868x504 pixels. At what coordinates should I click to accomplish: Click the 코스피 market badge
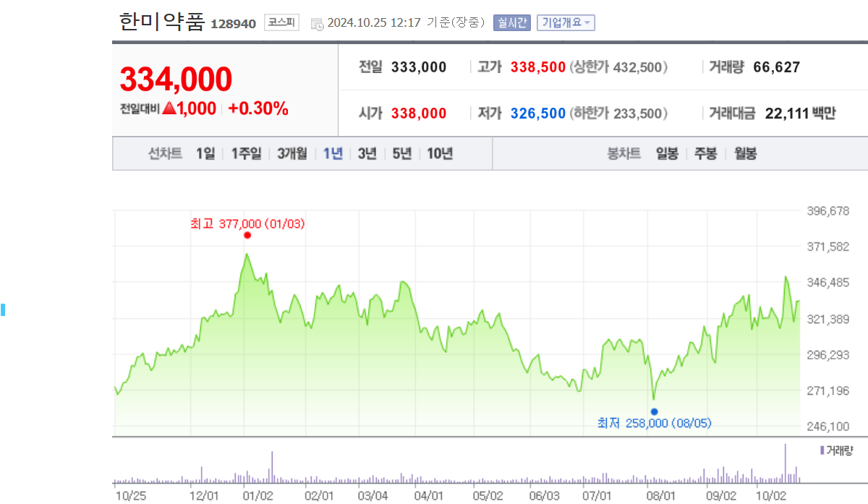coord(281,22)
